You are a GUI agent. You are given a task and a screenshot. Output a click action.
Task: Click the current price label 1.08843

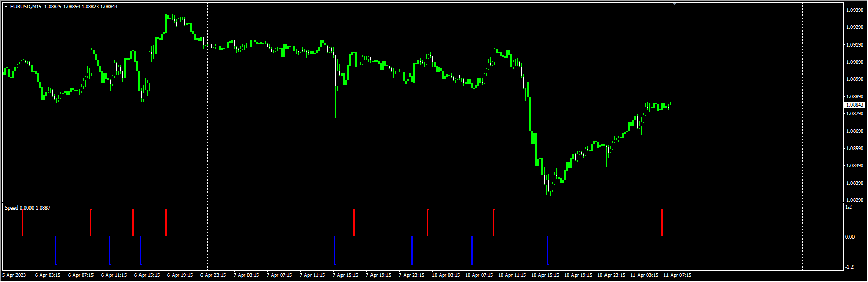(x=855, y=105)
